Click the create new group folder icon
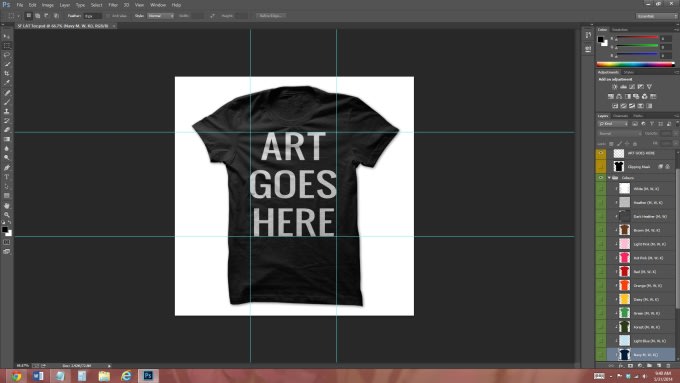 click(x=649, y=366)
